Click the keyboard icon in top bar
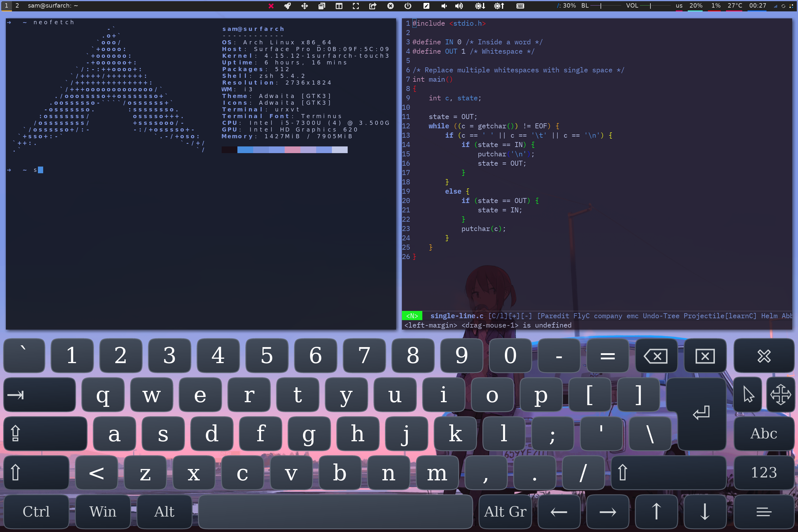The width and height of the screenshot is (798, 532). pos(520,6)
